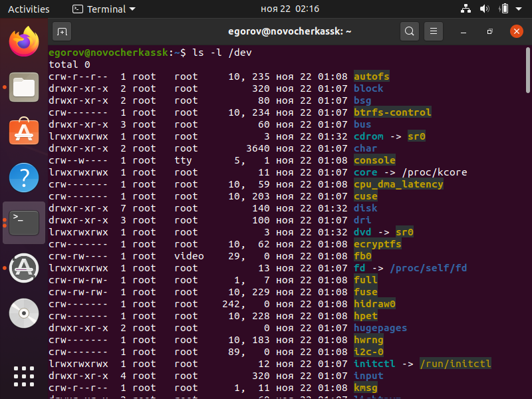Click the volume speaker icon
The width and height of the screenshot is (532, 399).
tap(485, 9)
